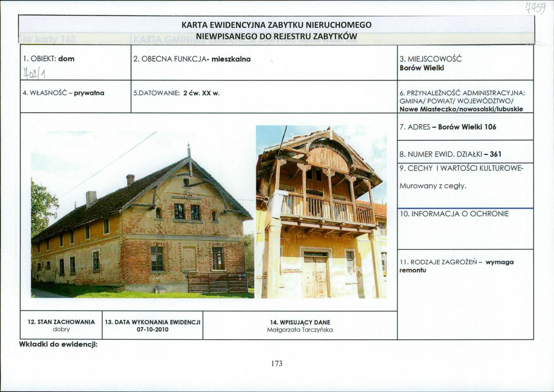Select the OBECNA FUNKCJA mieszkalna cell

pos(192,59)
